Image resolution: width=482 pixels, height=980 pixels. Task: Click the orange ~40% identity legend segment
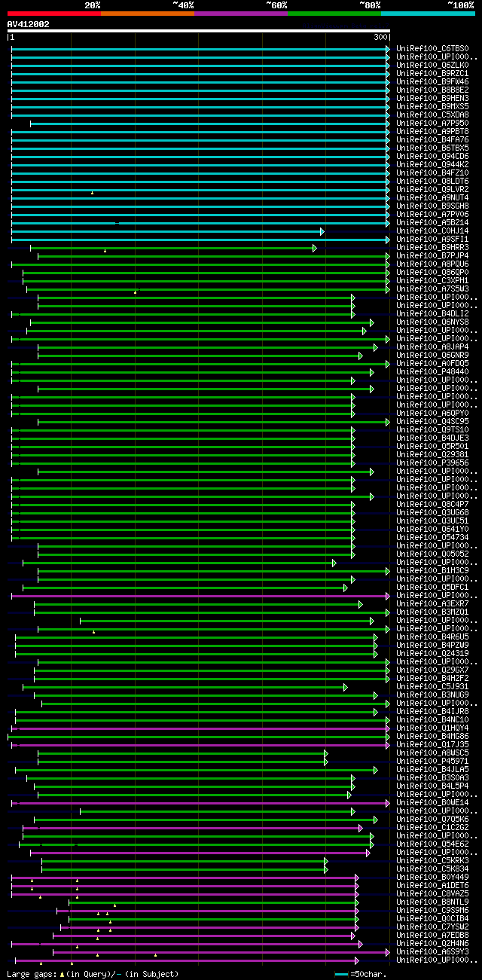tap(147, 13)
